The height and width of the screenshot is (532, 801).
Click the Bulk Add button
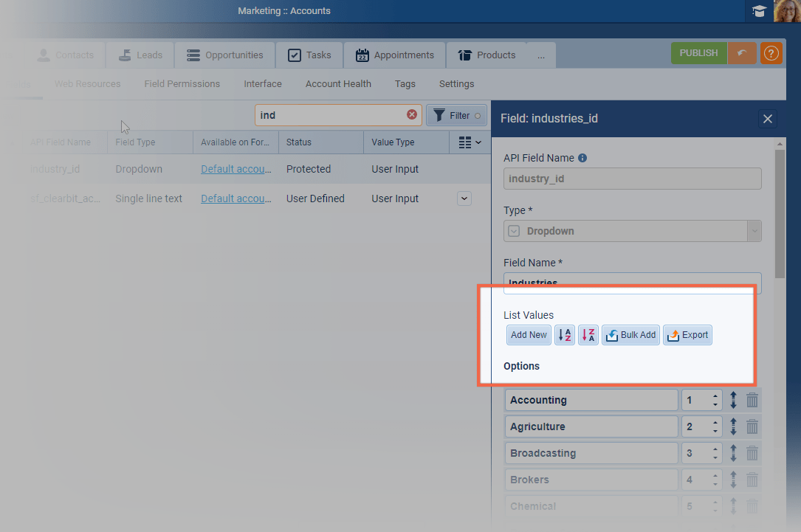630,335
